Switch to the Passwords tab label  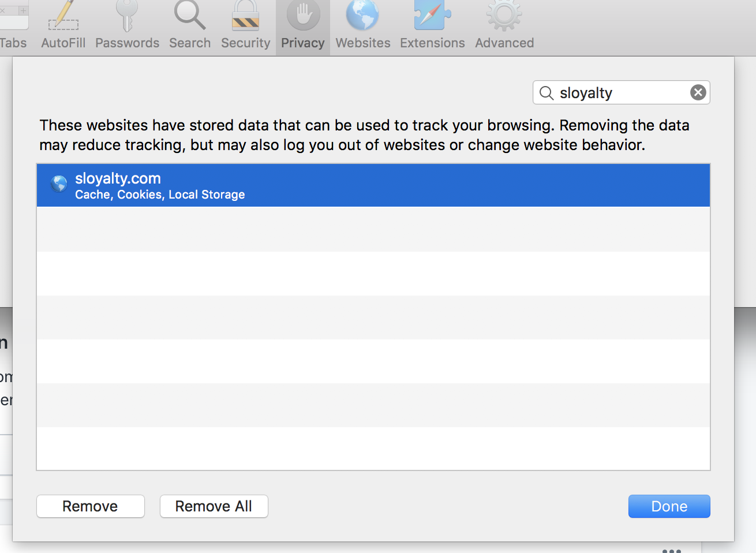coord(128,43)
